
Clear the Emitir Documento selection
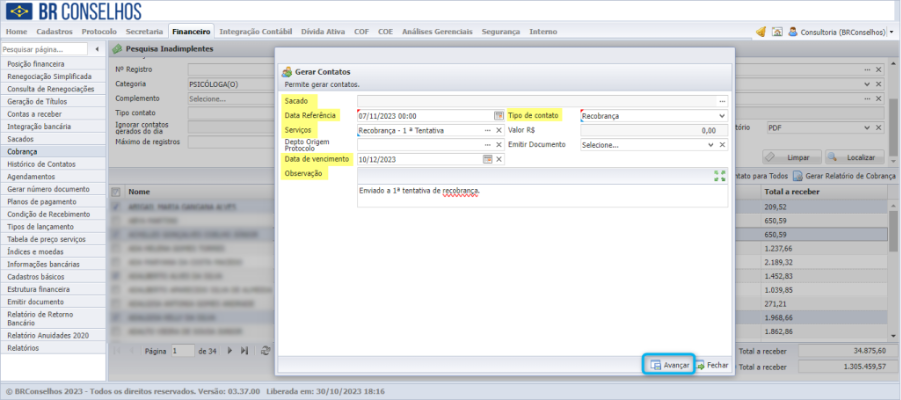click(x=722, y=145)
